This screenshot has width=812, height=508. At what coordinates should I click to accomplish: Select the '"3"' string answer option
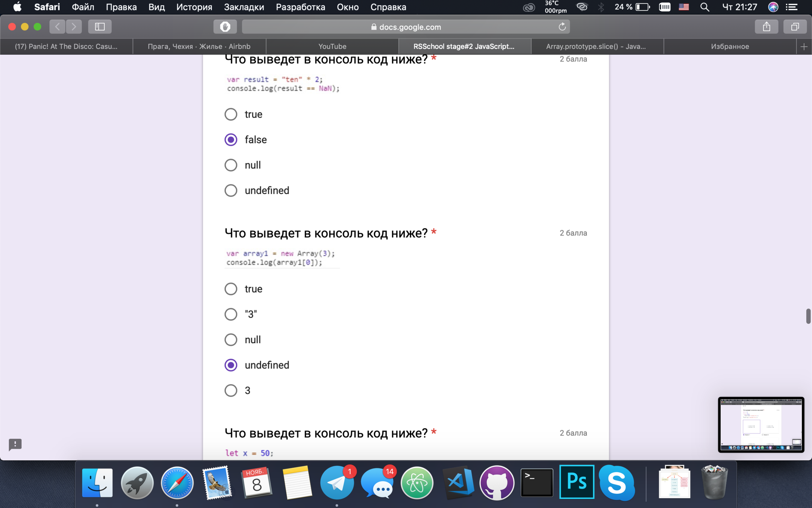(x=231, y=314)
